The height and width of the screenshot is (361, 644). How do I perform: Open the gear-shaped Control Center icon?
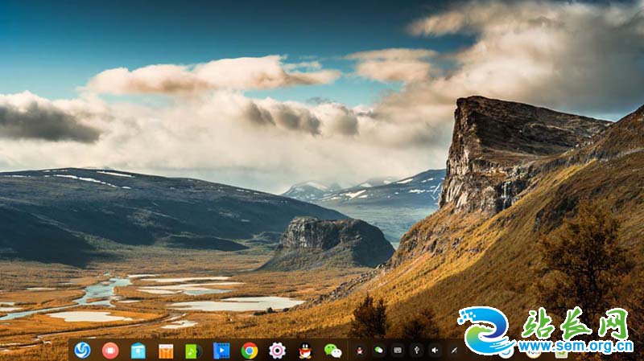(277, 350)
